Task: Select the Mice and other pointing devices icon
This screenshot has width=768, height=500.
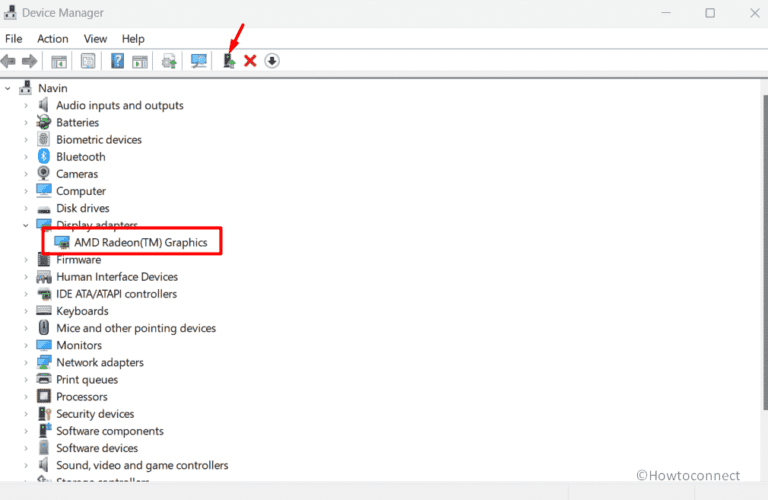Action: coord(44,328)
